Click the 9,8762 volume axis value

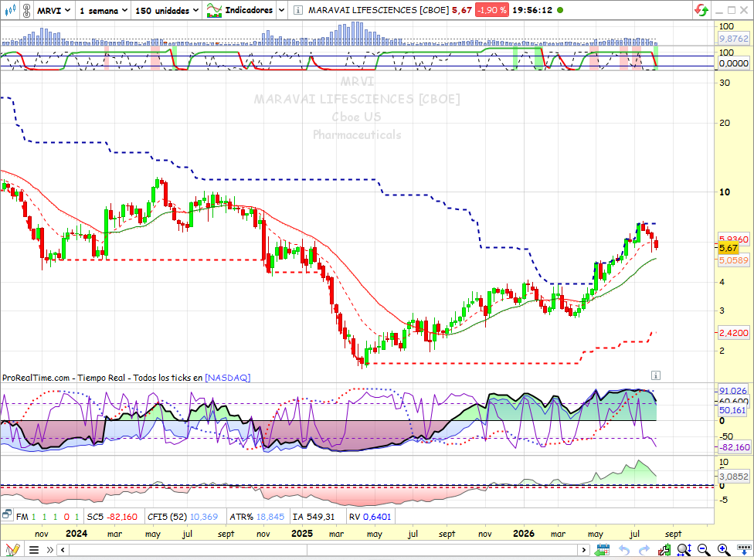pyautogui.click(x=734, y=39)
